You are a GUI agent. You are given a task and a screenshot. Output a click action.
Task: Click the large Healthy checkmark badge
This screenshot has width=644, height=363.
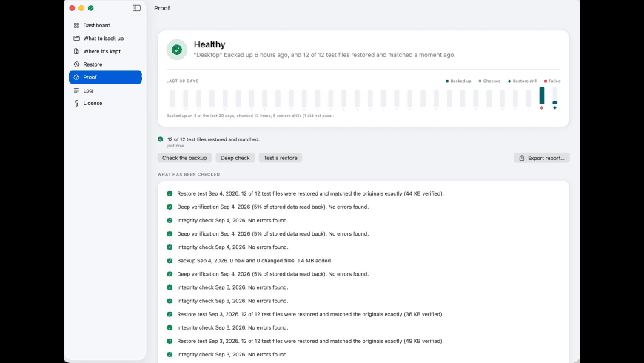point(177,50)
